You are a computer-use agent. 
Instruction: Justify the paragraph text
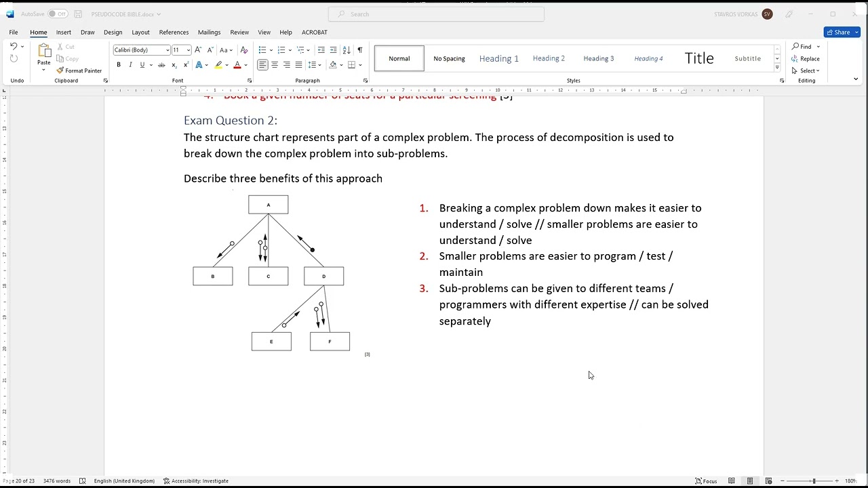pyautogui.click(x=298, y=65)
